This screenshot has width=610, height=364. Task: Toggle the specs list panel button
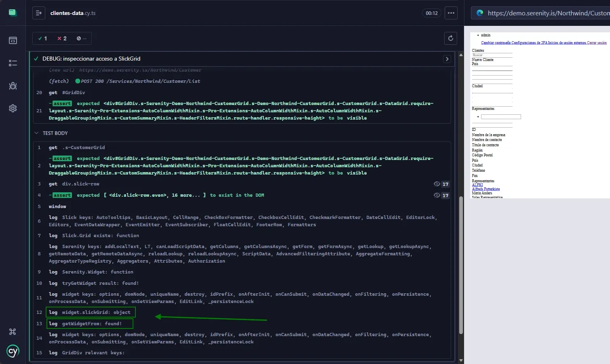pyautogui.click(x=39, y=13)
